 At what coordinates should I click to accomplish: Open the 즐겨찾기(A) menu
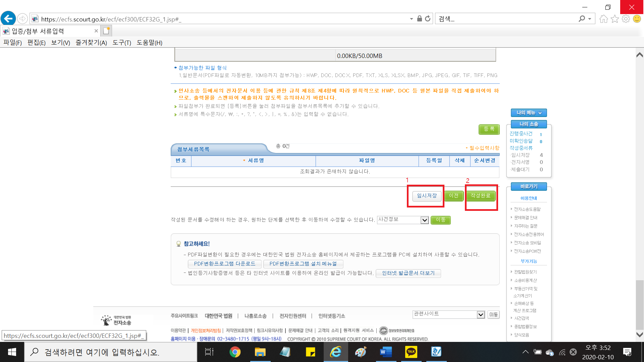click(91, 43)
